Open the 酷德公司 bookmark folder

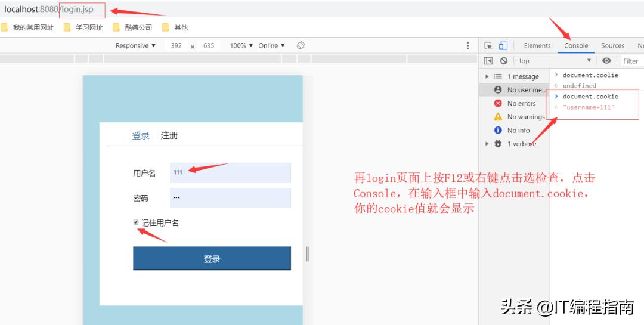click(132, 27)
